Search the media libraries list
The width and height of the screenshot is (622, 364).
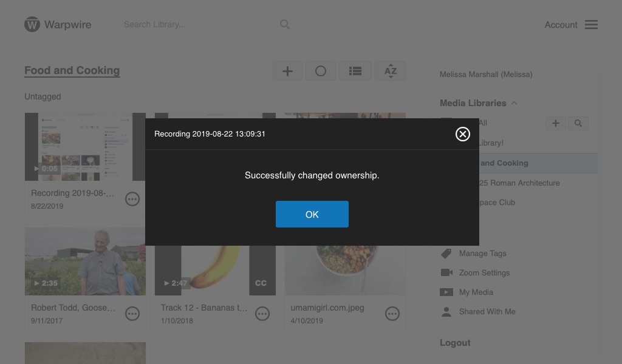click(578, 123)
